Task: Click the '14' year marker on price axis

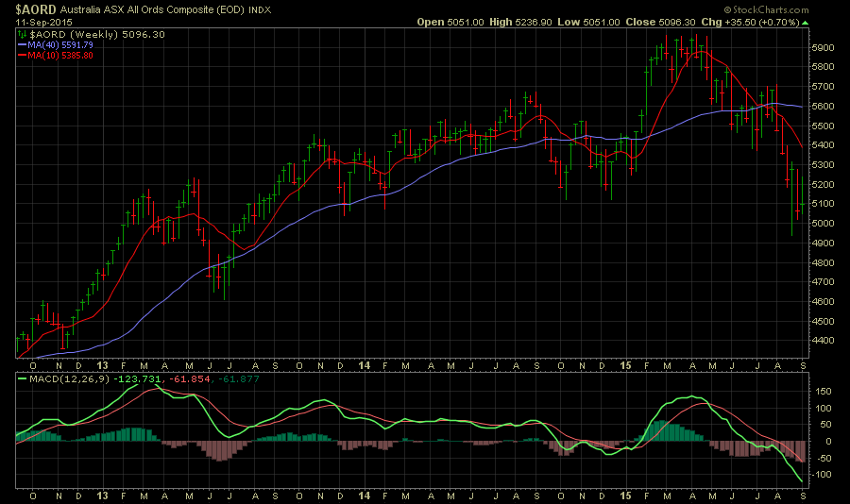Action: click(364, 364)
